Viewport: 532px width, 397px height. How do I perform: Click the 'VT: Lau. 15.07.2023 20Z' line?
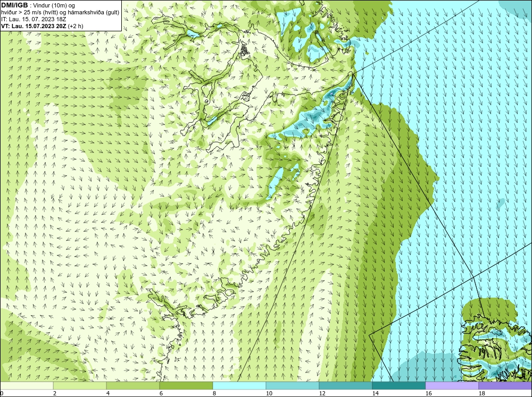tap(34, 26)
